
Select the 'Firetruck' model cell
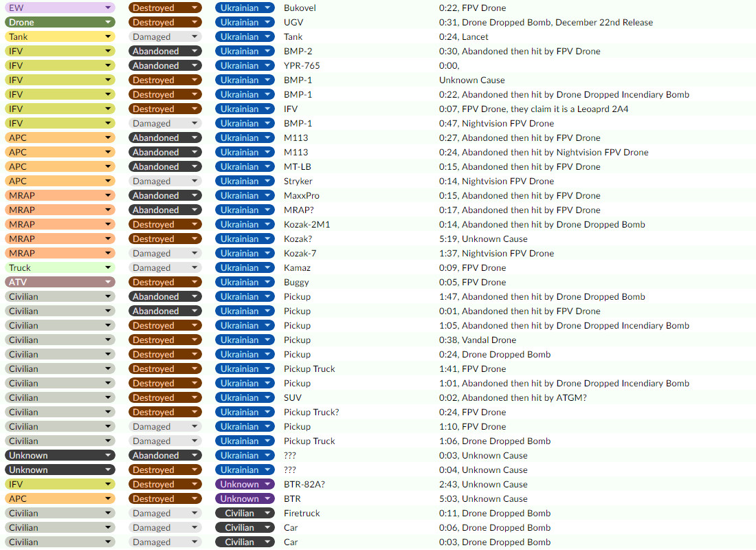click(302, 514)
